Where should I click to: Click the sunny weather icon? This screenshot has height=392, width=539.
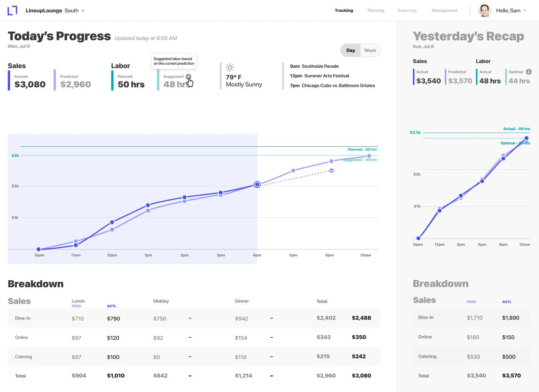click(230, 67)
